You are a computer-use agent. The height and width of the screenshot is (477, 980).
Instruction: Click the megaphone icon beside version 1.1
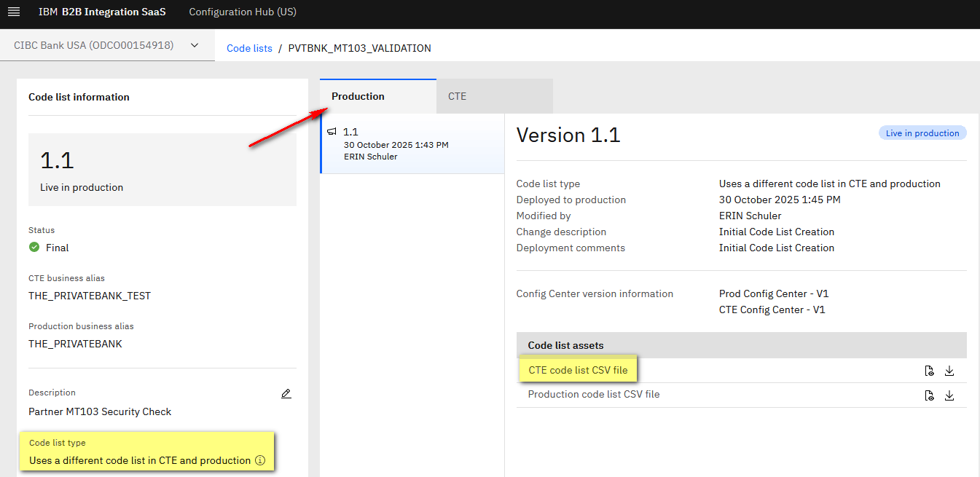332,132
